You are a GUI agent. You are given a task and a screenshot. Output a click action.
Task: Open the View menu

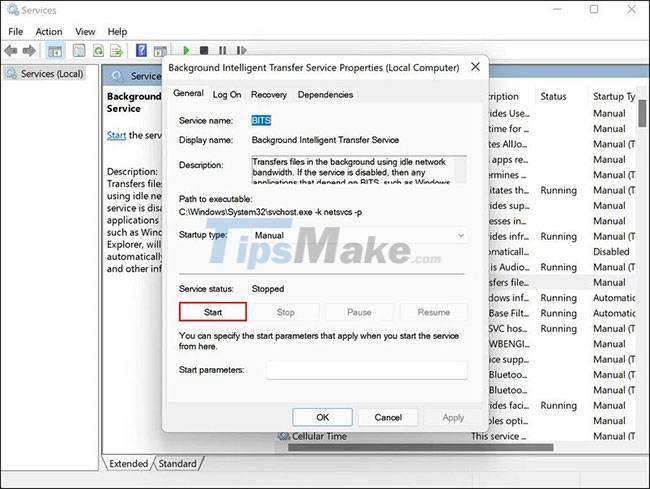[x=85, y=31]
